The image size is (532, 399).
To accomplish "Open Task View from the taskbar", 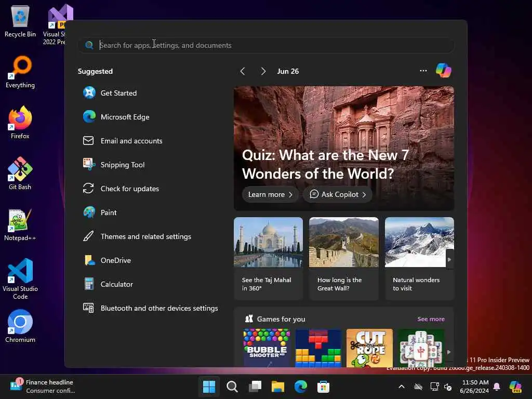I will pos(255,387).
